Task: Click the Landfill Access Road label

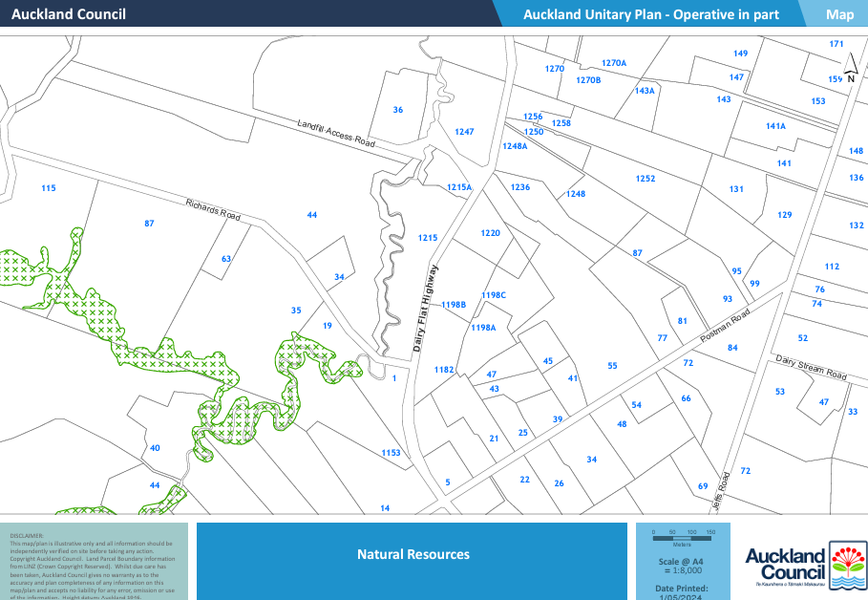Action: 336,133
